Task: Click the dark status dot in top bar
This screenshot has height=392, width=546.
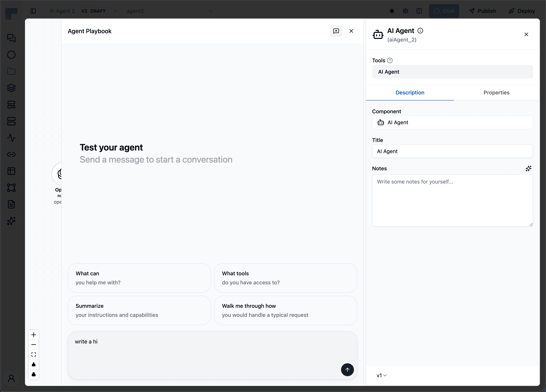Action: (392, 11)
